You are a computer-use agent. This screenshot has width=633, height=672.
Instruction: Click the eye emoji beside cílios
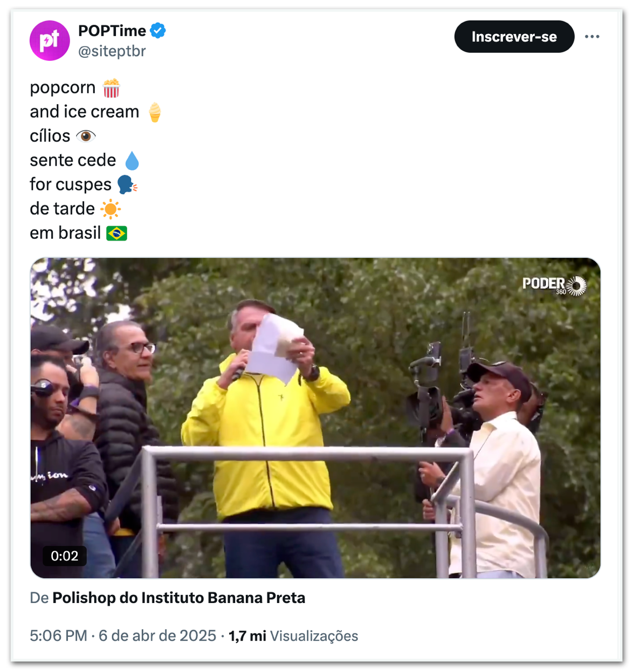click(x=86, y=136)
